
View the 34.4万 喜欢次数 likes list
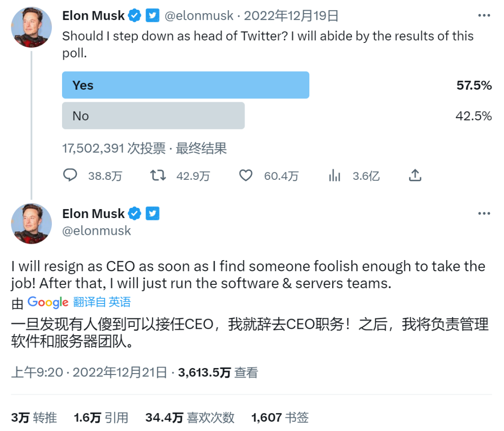click(x=189, y=417)
